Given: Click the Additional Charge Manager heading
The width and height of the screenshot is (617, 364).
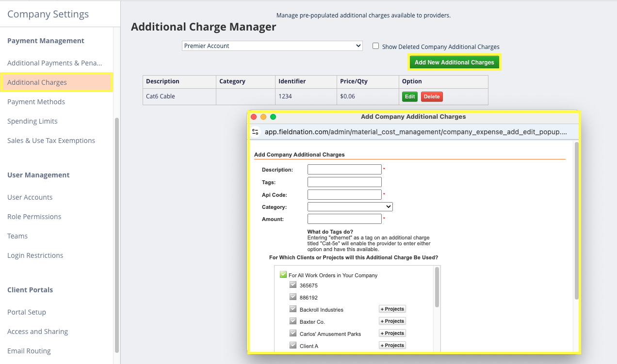Looking at the screenshot, I should pos(204,27).
